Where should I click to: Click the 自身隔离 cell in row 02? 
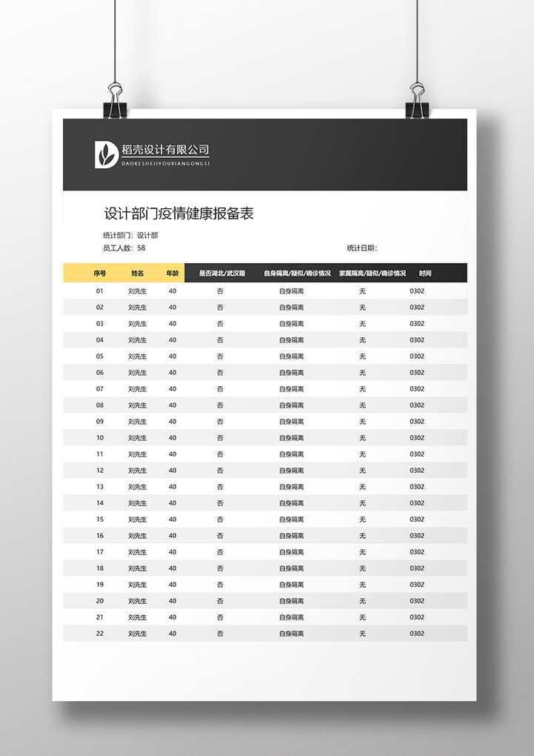coord(292,308)
